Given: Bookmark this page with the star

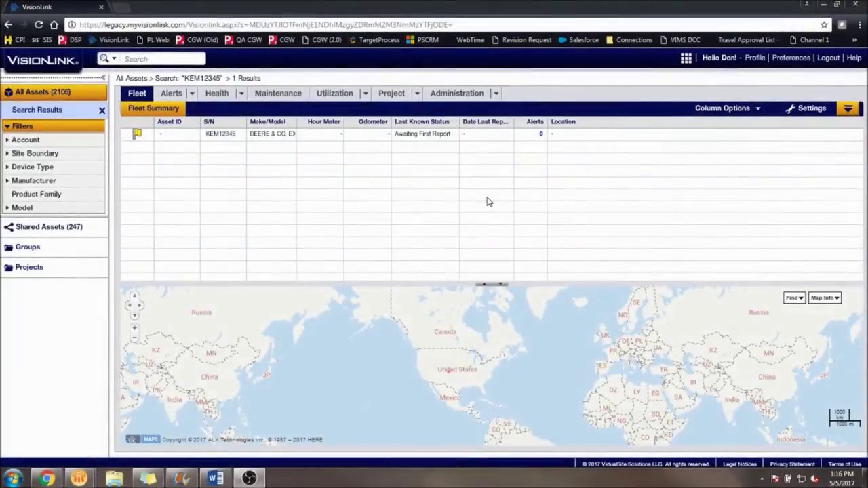Looking at the screenshot, I should [x=824, y=25].
